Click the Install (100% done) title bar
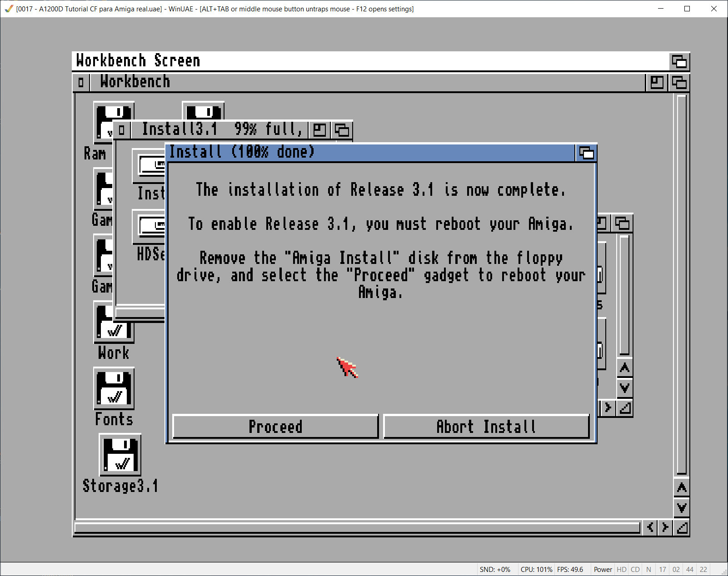Image resolution: width=728 pixels, height=576 pixels. point(370,153)
